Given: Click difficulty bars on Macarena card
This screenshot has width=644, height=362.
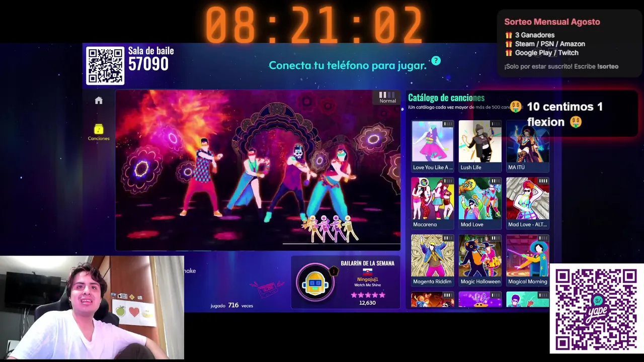Looking at the screenshot, I should (447, 181).
